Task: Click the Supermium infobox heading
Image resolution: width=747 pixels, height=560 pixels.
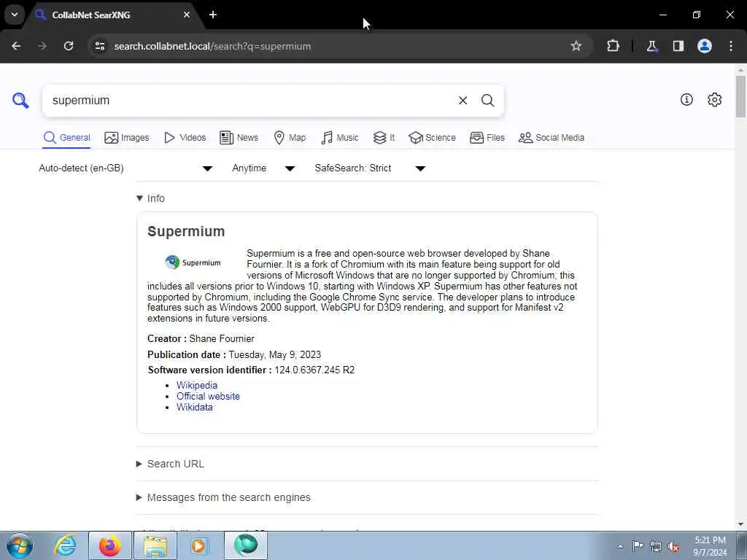Action: click(186, 231)
